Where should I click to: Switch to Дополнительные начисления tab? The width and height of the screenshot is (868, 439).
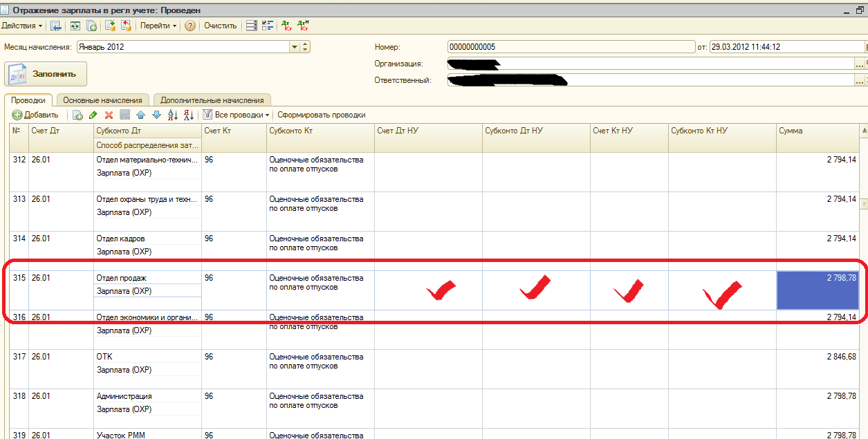click(212, 100)
